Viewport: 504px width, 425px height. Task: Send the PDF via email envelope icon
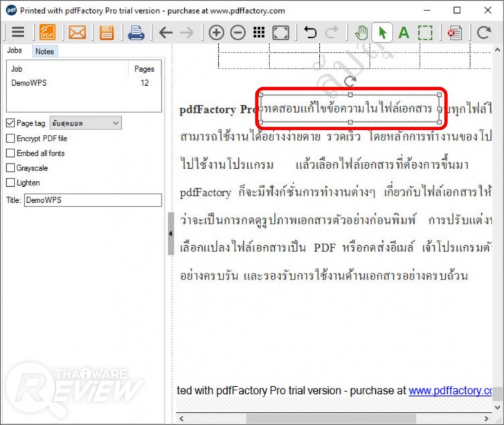(77, 33)
